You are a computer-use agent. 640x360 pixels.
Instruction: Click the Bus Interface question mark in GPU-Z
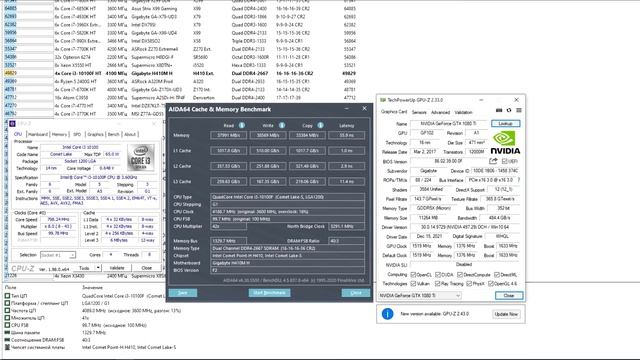tap(518, 180)
